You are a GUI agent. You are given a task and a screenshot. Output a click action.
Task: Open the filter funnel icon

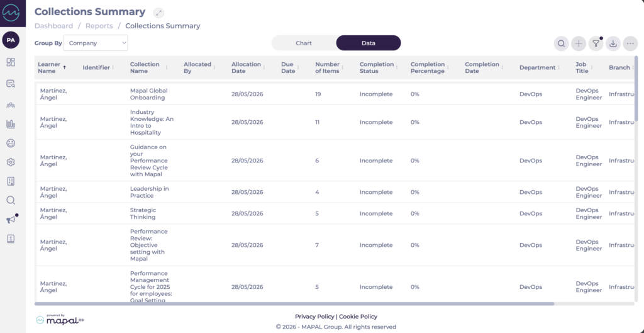[x=596, y=43]
